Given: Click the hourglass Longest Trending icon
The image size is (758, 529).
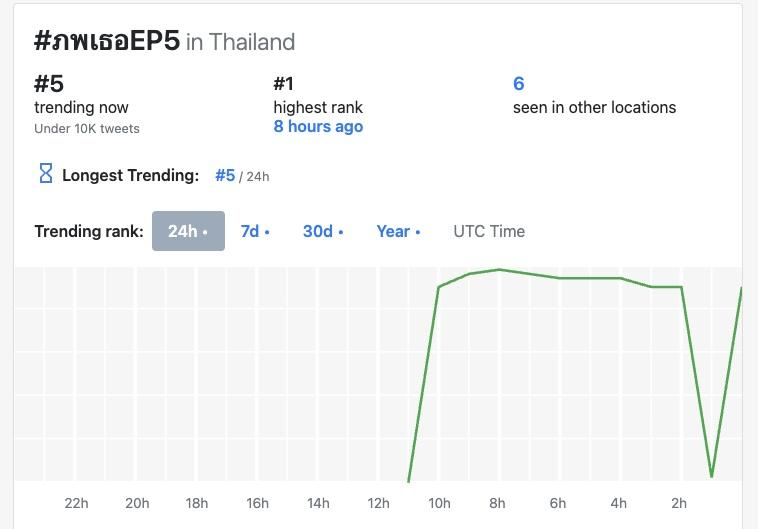Looking at the screenshot, I should point(45,175).
